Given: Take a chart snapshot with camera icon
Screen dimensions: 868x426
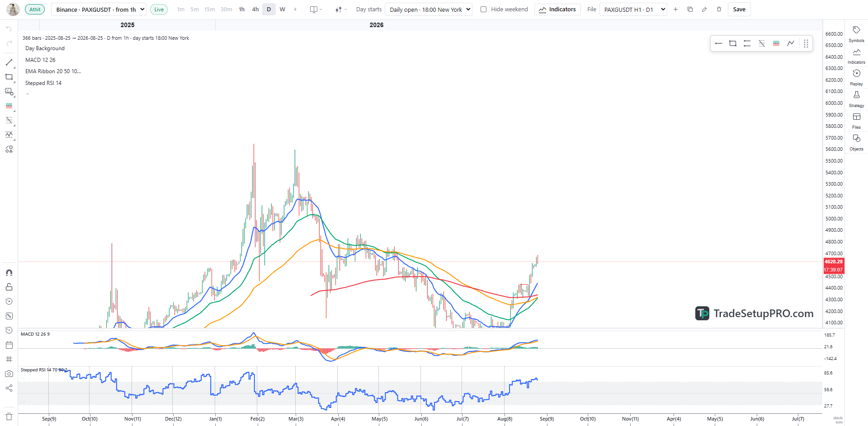Looking at the screenshot, I should coord(9,374).
